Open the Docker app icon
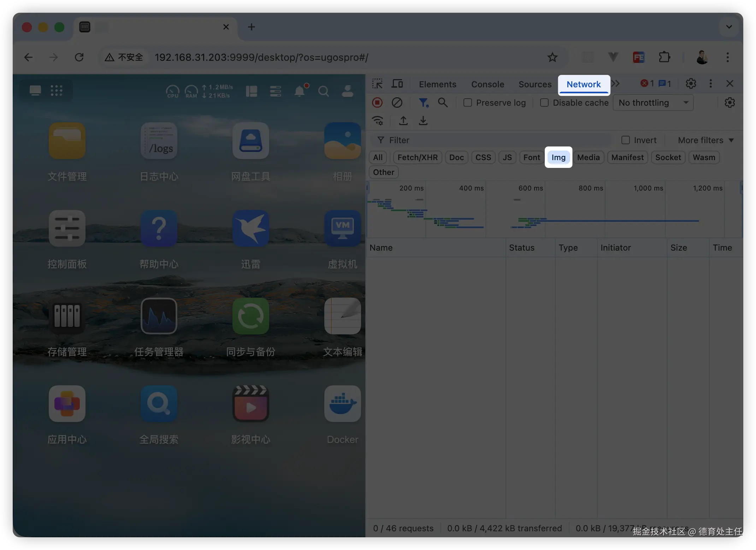This screenshot has width=756, height=550. tap(342, 404)
